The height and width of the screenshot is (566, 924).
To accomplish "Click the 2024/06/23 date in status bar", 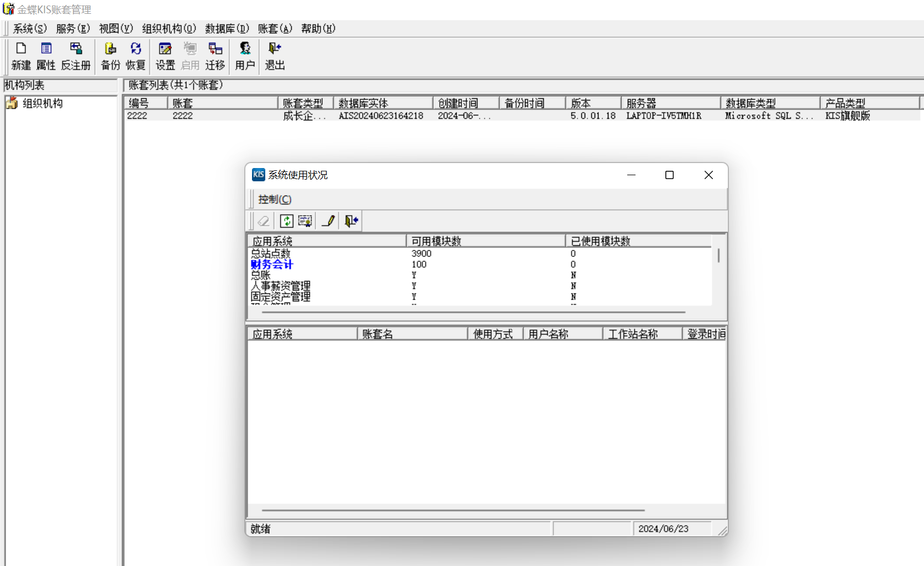I will (x=663, y=528).
